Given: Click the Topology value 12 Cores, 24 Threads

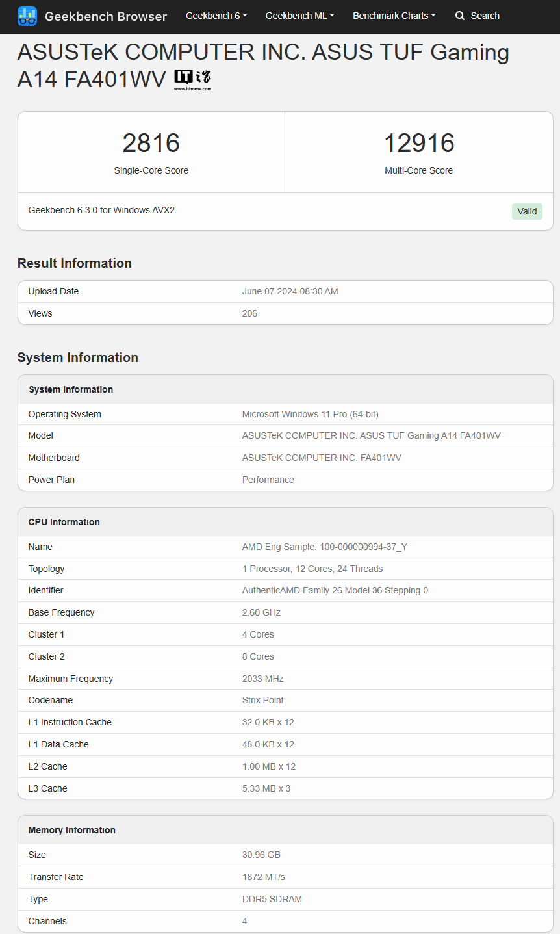Looking at the screenshot, I should coord(312,569).
